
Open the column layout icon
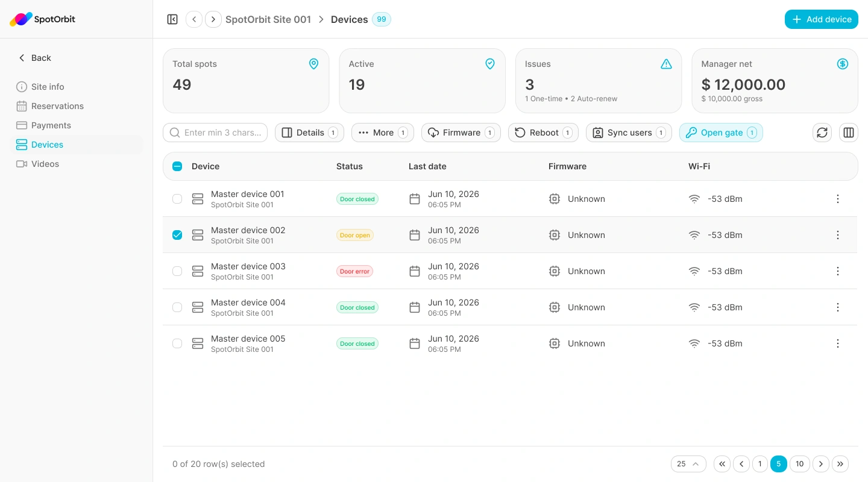pyautogui.click(x=849, y=133)
